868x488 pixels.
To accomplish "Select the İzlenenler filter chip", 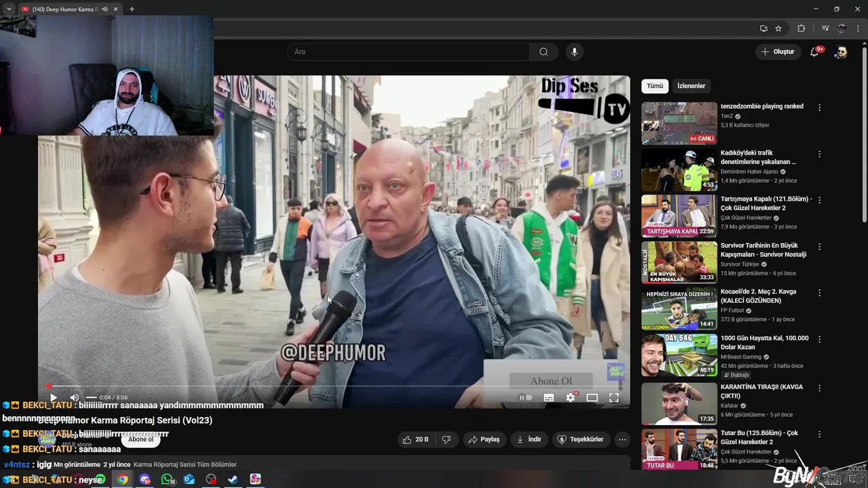I will 691,86.
